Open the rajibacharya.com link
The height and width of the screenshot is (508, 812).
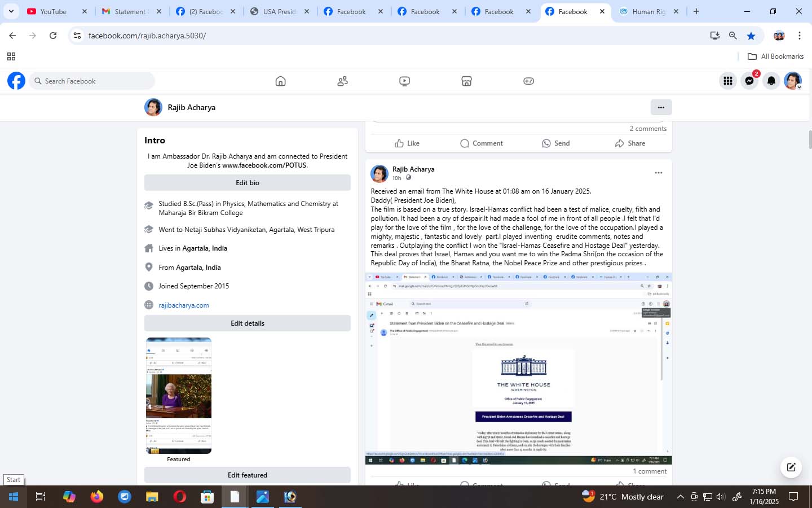tap(183, 305)
